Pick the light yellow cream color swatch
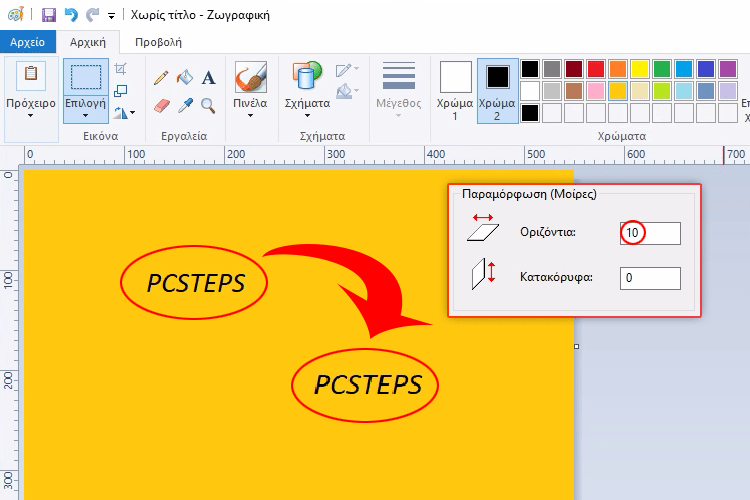 coord(640,91)
